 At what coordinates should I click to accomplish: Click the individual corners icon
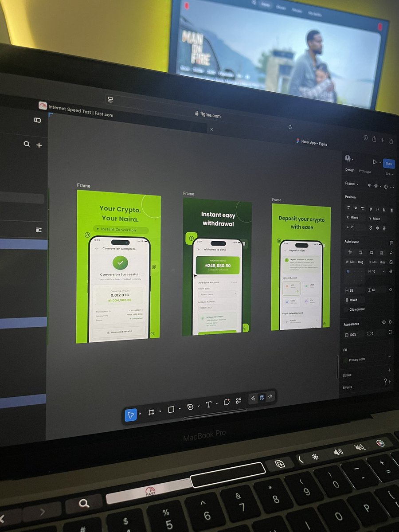390,332
